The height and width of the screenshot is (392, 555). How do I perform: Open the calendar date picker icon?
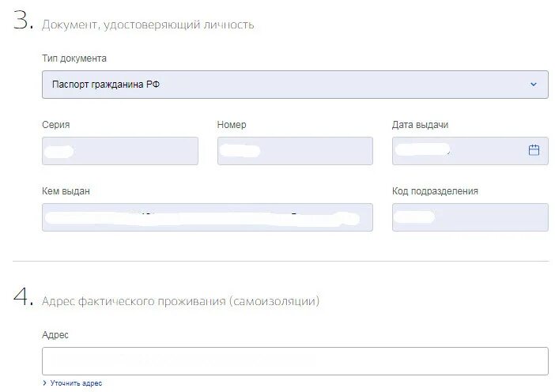tap(534, 150)
